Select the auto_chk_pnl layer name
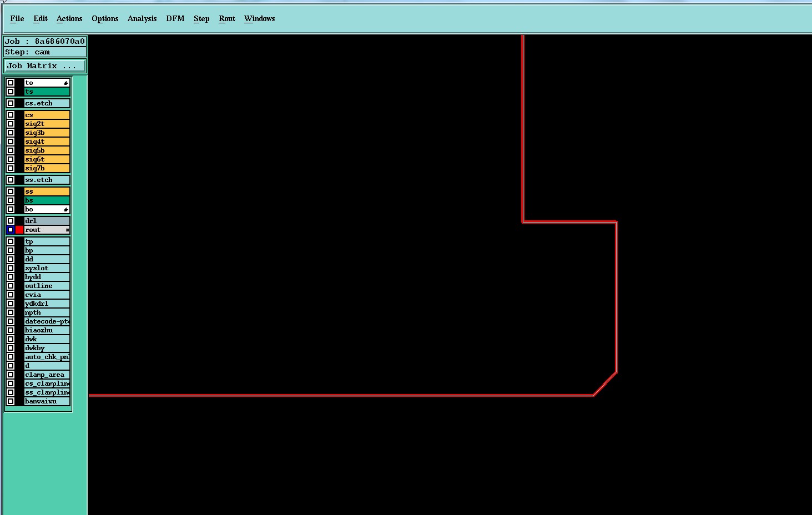The width and height of the screenshot is (812, 515). 47,357
